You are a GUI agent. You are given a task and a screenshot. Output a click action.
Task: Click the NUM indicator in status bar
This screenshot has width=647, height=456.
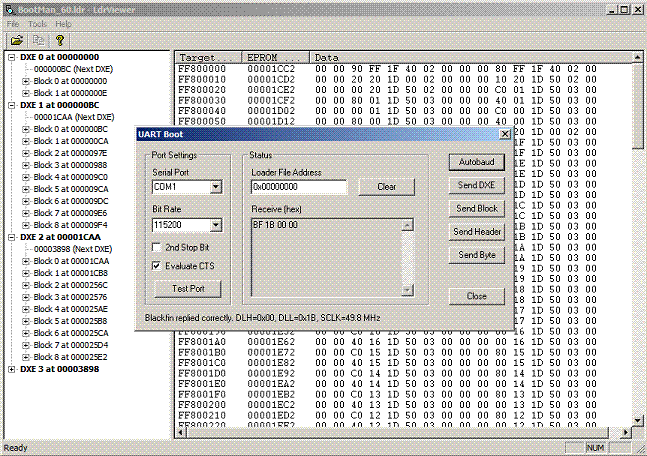click(595, 447)
